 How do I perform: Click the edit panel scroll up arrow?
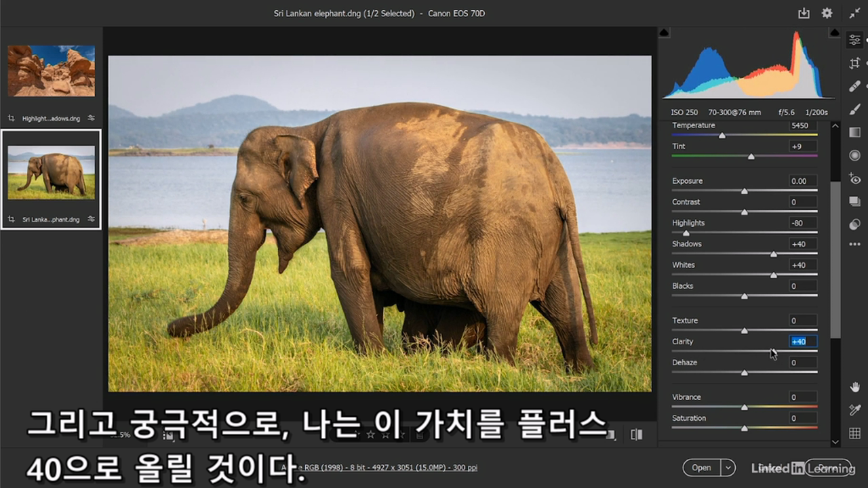835,126
